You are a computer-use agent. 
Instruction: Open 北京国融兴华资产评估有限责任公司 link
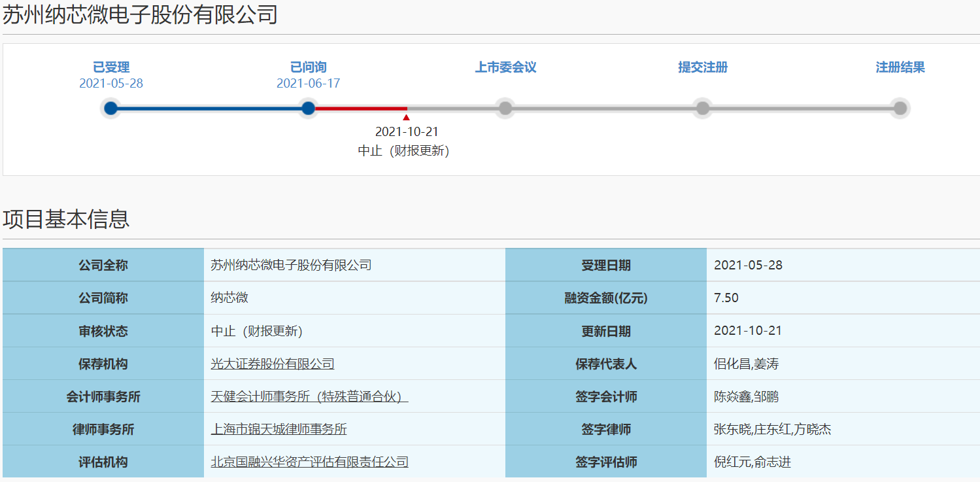click(309, 462)
